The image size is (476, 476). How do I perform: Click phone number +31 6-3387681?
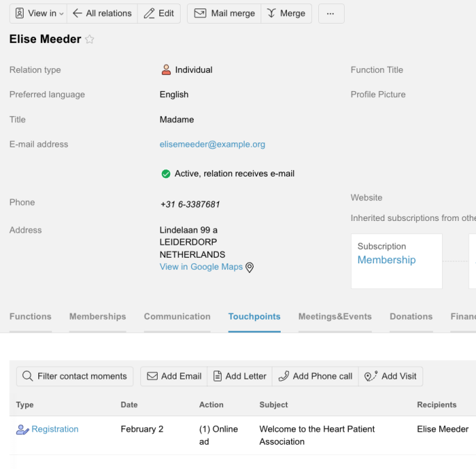pyautogui.click(x=190, y=204)
